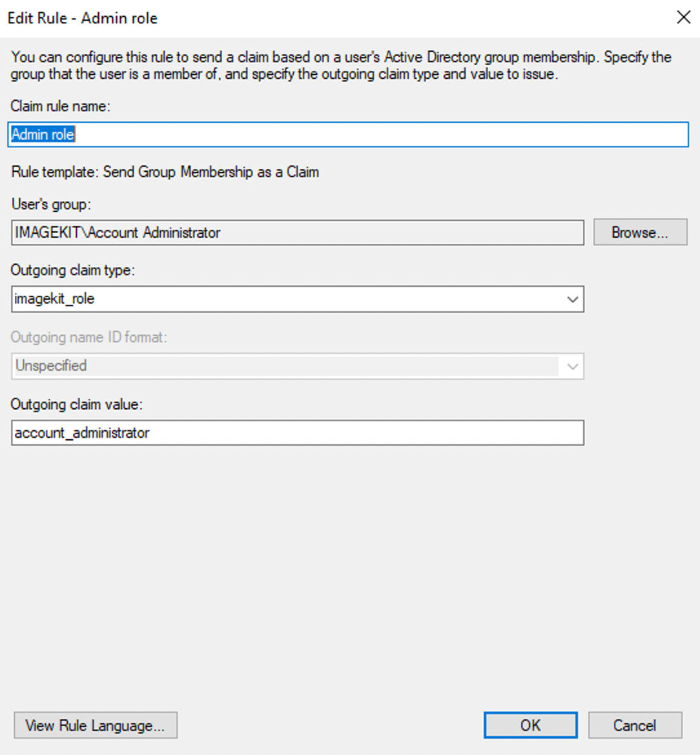Expand the Outgoing name ID format arrow
The image size is (700, 755).
[572, 366]
